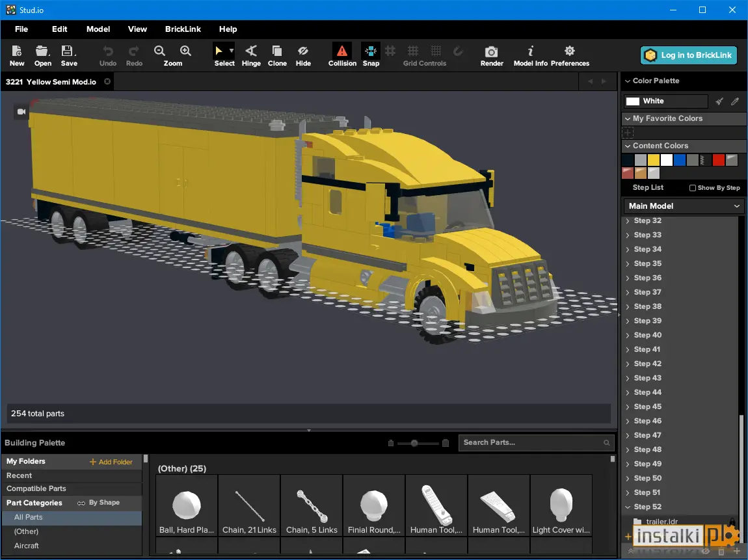Click grid icon above Grid Controls label
Screen dimensions: 748x560
click(413, 51)
